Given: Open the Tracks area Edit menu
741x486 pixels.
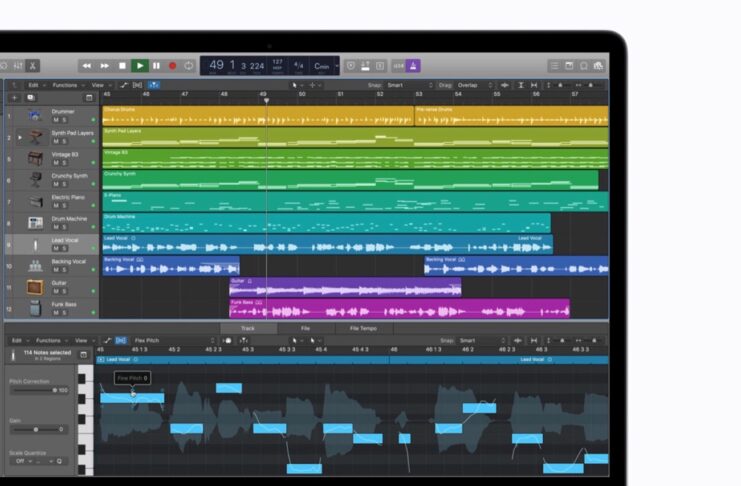Looking at the screenshot, I should [x=36, y=85].
